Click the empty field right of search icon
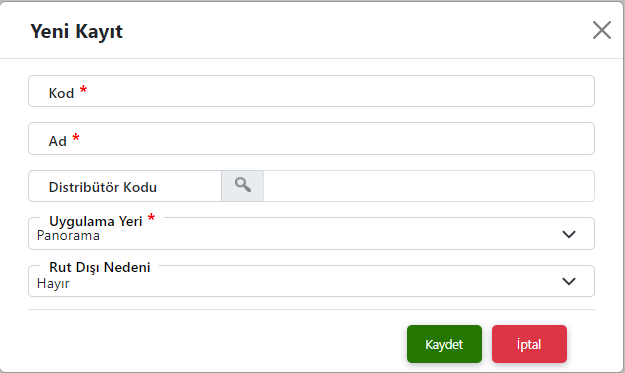 coord(429,186)
